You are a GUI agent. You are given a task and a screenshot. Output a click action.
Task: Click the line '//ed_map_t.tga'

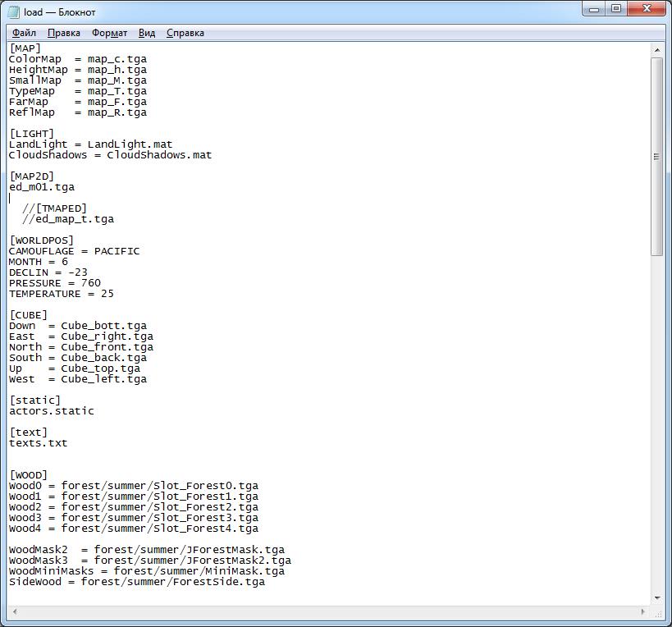(68, 219)
